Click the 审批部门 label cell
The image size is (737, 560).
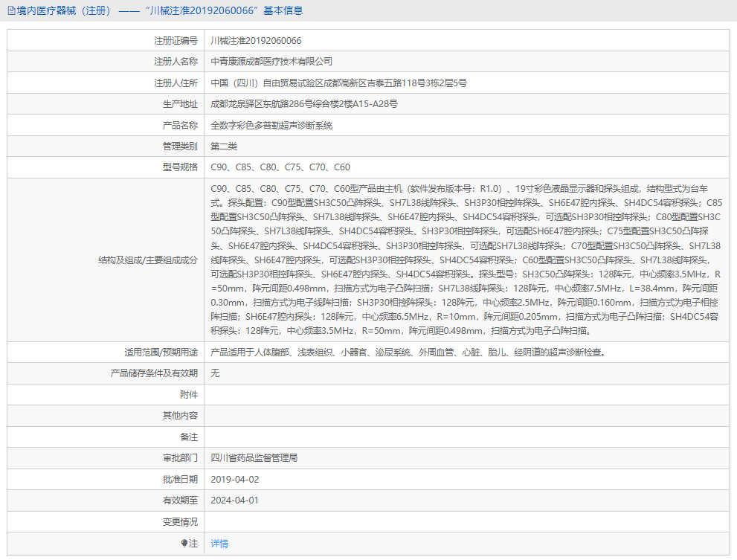pos(106,458)
